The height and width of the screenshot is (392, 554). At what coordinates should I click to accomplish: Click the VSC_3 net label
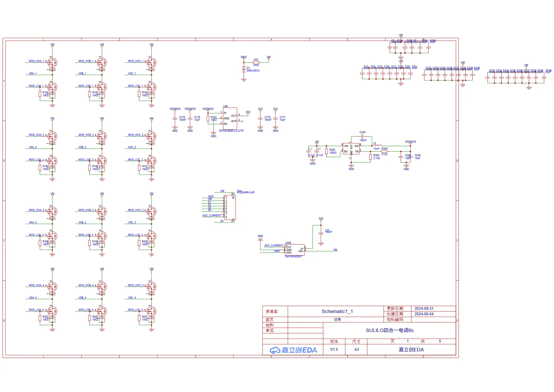132,223
